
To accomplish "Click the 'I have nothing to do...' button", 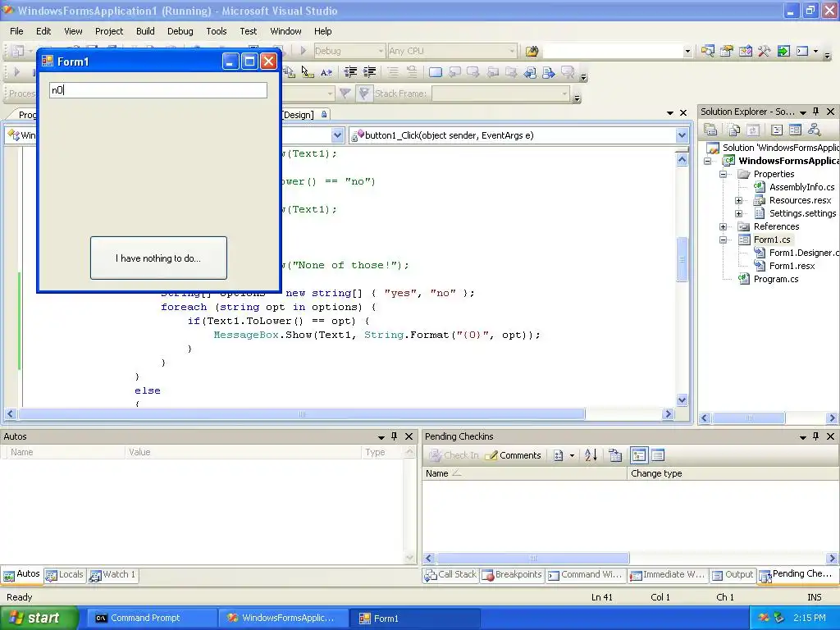I will [x=158, y=258].
